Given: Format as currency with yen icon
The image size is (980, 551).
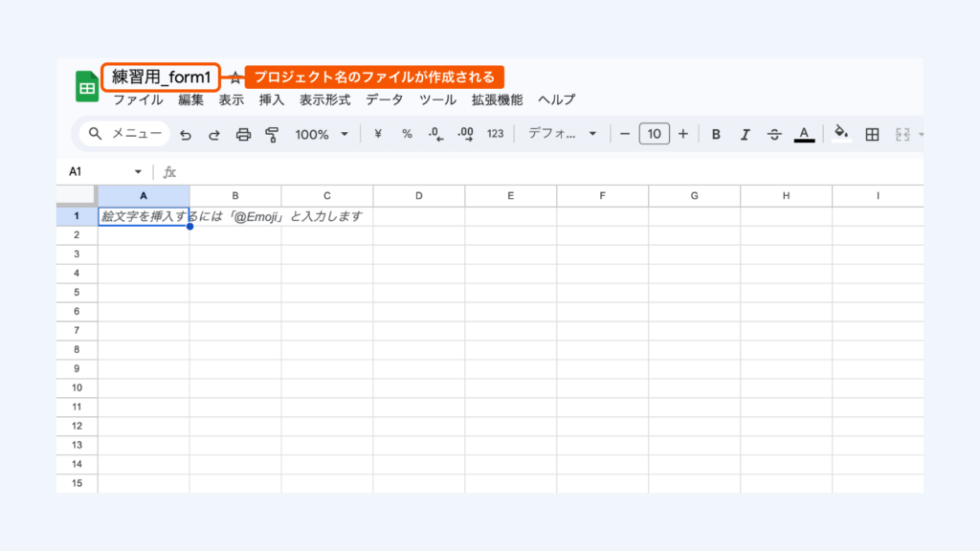Looking at the screenshot, I should 377,134.
